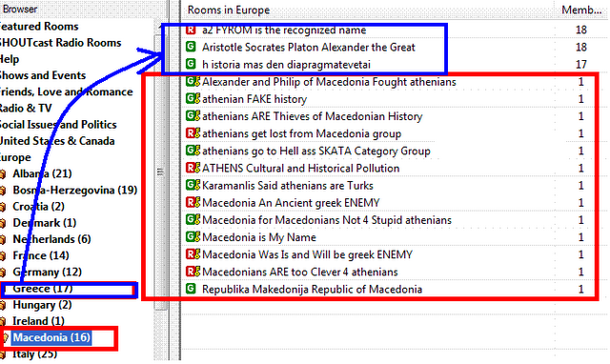Image resolution: width=610 pixels, height=364 pixels.
Task: Select Bosnia-Herzegovina (19) subcategory
Action: click(75, 191)
